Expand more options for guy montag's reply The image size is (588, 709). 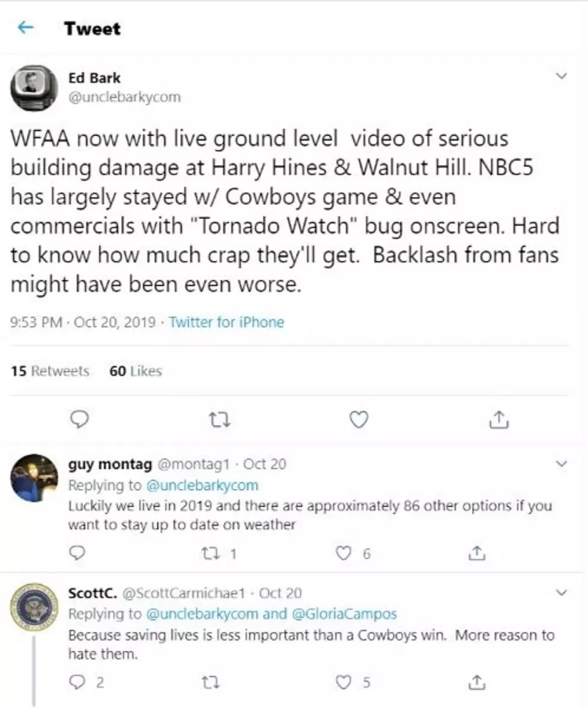pyautogui.click(x=561, y=463)
